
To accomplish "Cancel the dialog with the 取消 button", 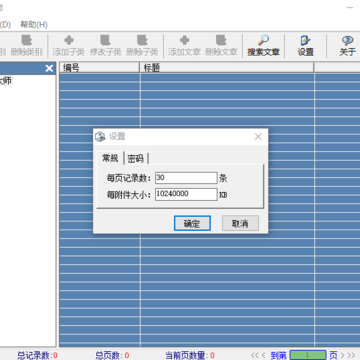I will point(240,223).
